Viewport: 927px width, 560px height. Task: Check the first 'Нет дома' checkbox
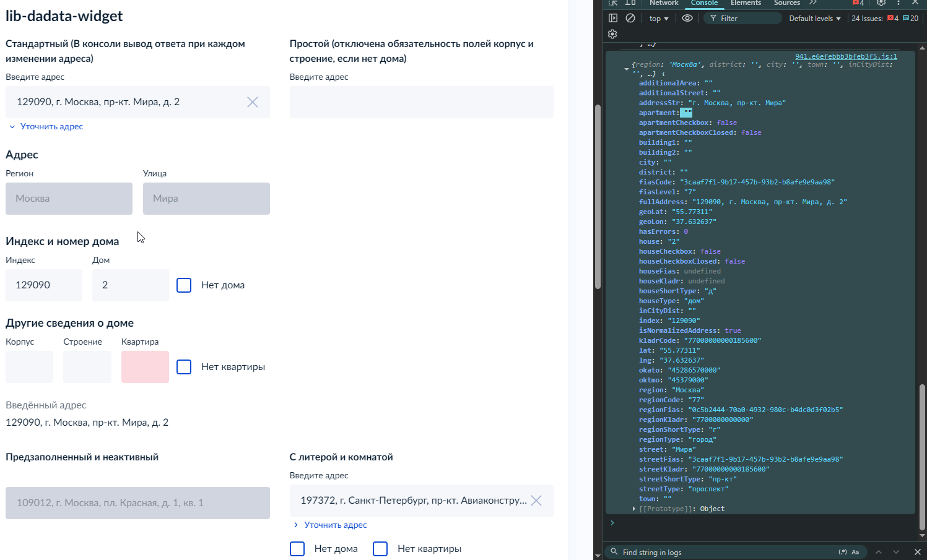184,285
